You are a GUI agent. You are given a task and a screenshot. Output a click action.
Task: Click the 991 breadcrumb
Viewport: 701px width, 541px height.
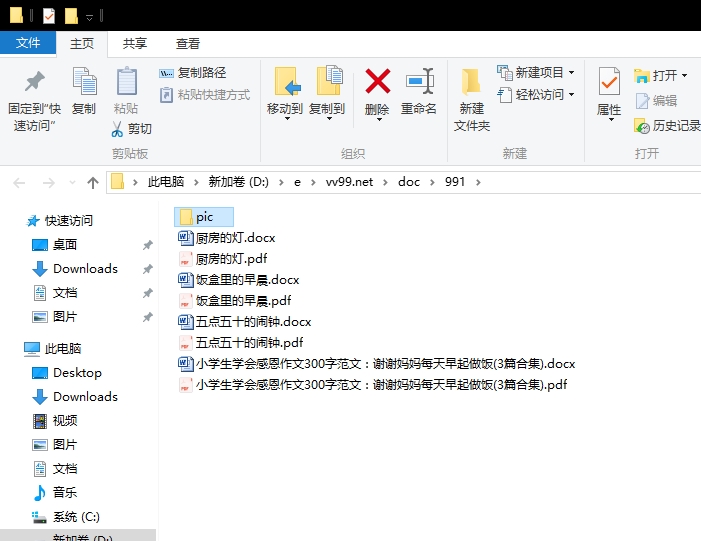click(455, 182)
